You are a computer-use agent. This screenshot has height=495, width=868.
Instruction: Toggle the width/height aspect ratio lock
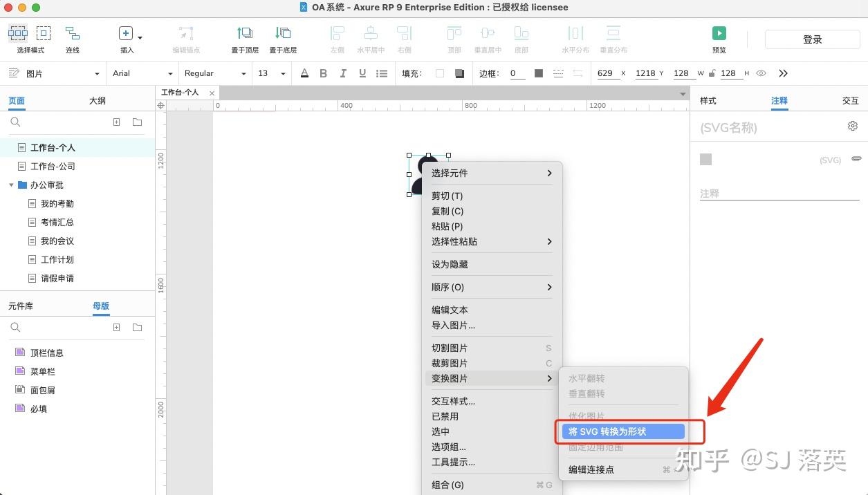[x=712, y=73]
